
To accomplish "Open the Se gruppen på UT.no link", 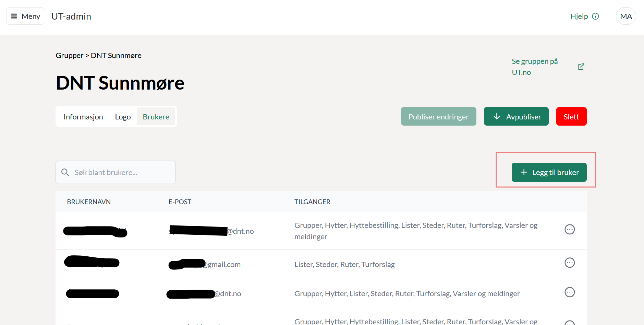I will tap(535, 67).
